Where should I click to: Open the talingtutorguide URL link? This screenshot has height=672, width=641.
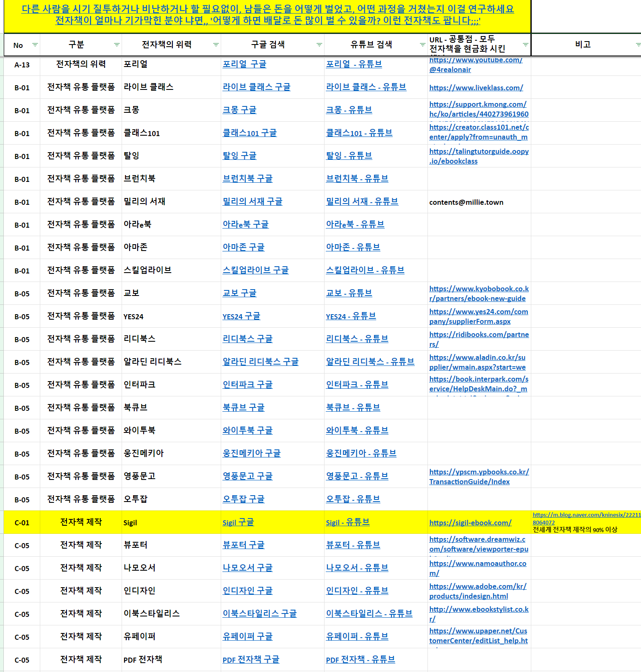479,156
